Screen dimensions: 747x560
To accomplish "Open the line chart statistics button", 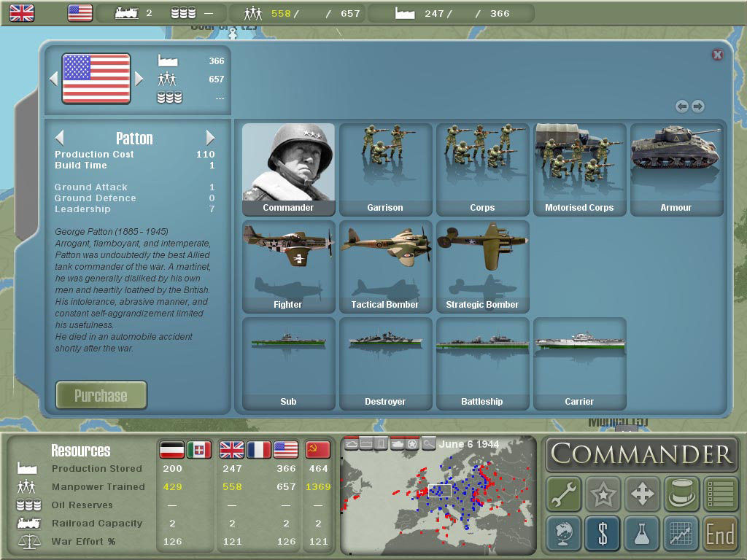I will (681, 534).
